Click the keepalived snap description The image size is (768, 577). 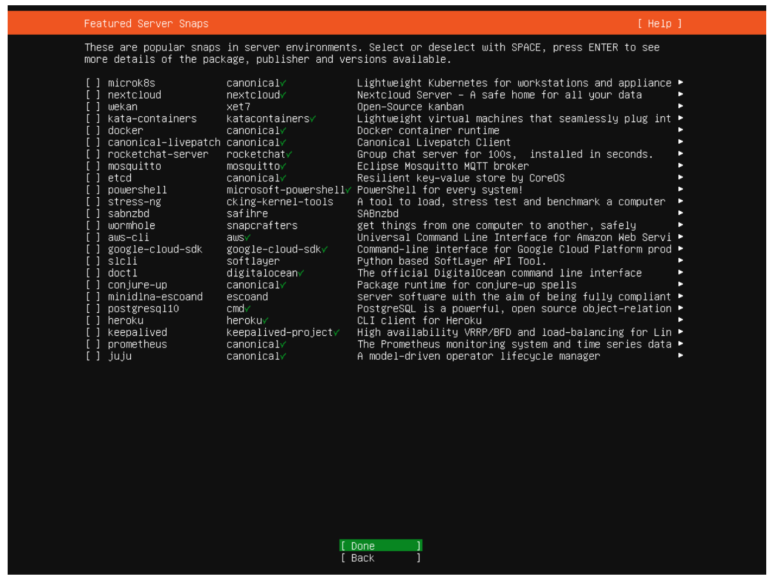coord(513,333)
